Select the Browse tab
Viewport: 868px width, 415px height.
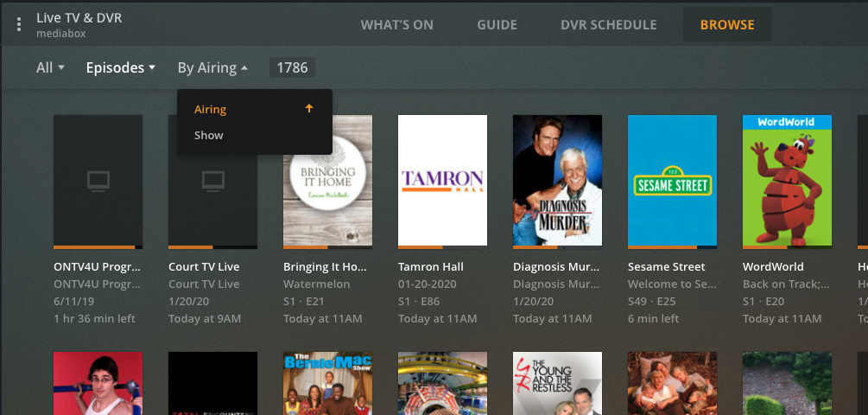click(727, 25)
